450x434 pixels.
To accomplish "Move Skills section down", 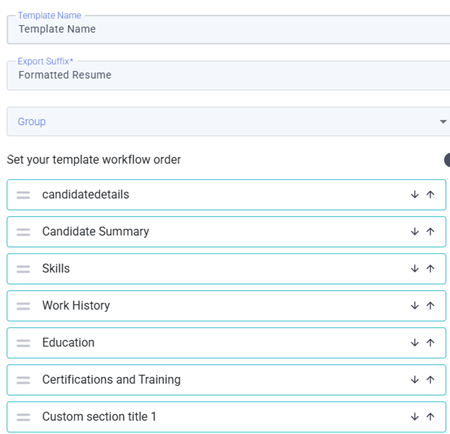I will coord(414,268).
